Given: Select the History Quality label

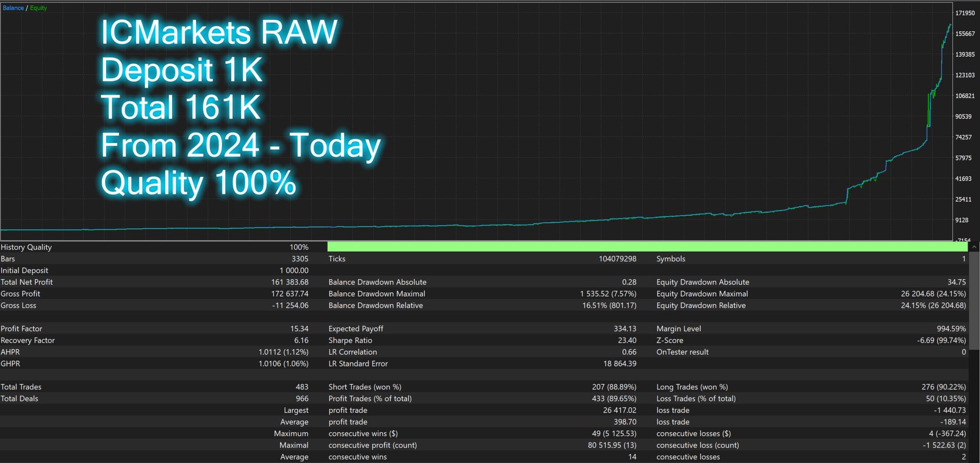Looking at the screenshot, I should tap(26, 247).
